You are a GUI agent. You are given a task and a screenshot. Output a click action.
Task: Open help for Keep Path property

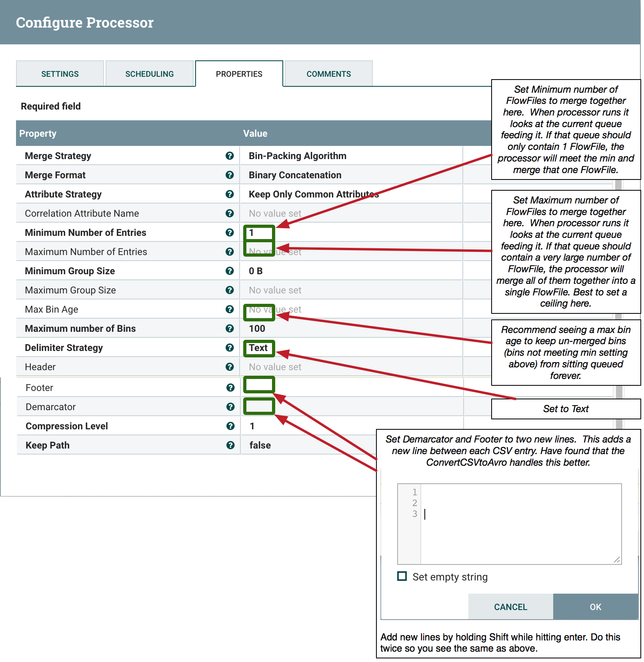(x=230, y=445)
